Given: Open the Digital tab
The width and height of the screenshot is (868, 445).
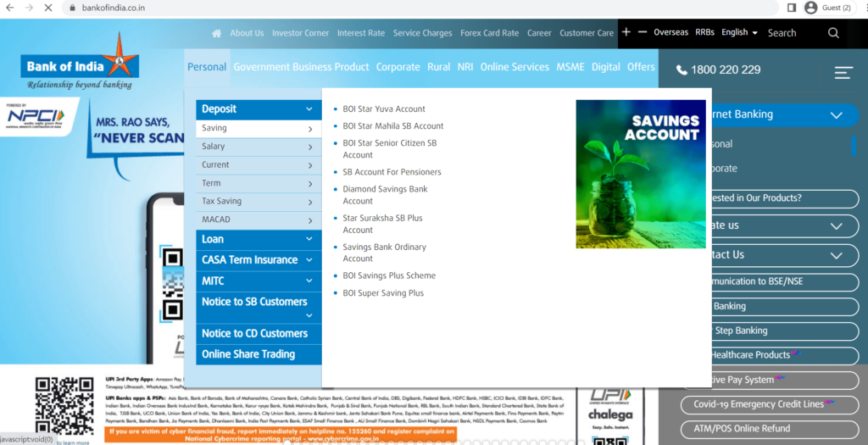Looking at the screenshot, I should pos(605,67).
